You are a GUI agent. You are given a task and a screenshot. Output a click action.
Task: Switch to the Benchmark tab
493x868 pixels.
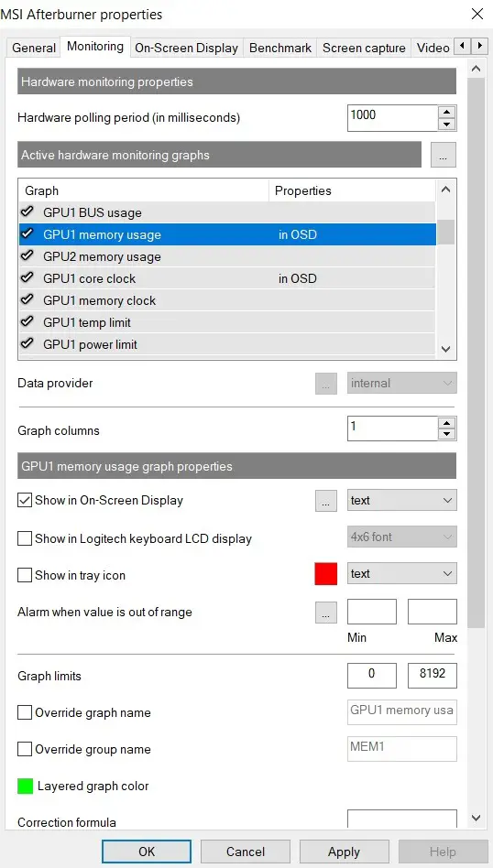280,49
